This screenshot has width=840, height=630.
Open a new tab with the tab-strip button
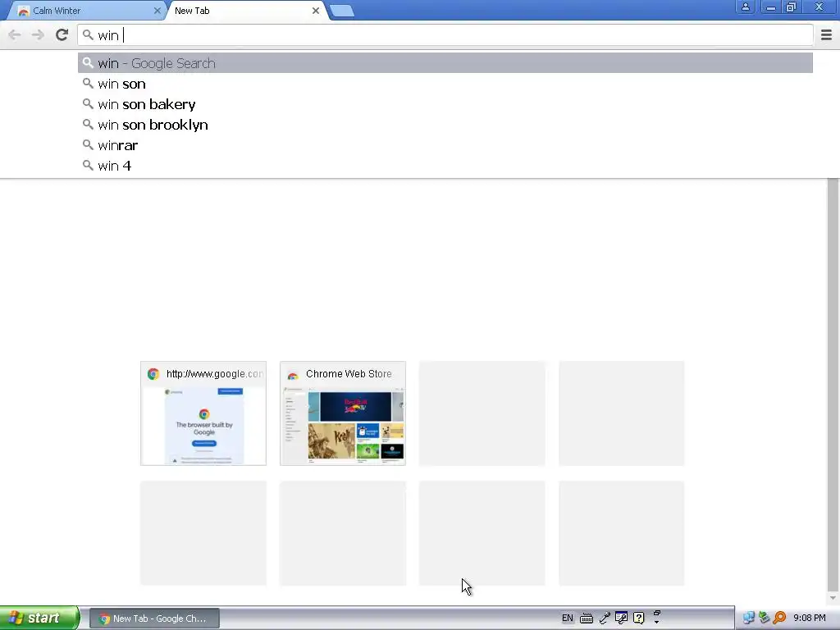pyautogui.click(x=342, y=11)
